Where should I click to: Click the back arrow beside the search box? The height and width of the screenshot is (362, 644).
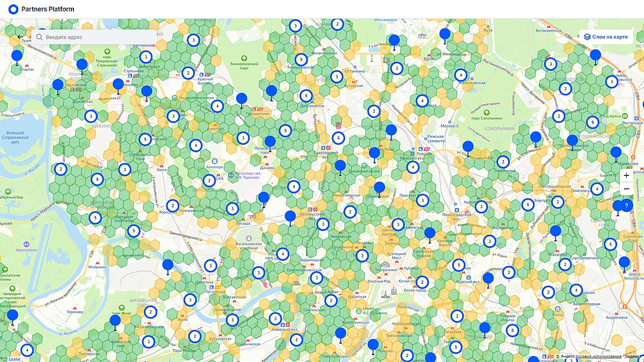21,37
